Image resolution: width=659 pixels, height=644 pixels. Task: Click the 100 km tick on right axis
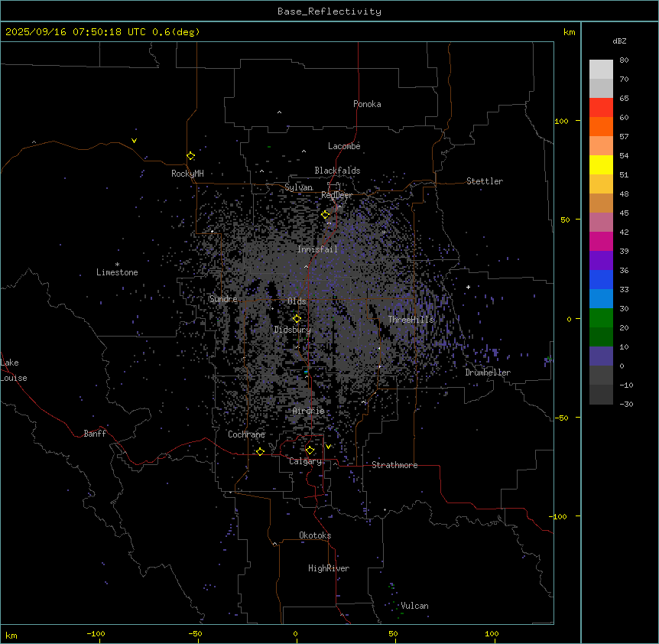tap(561, 121)
